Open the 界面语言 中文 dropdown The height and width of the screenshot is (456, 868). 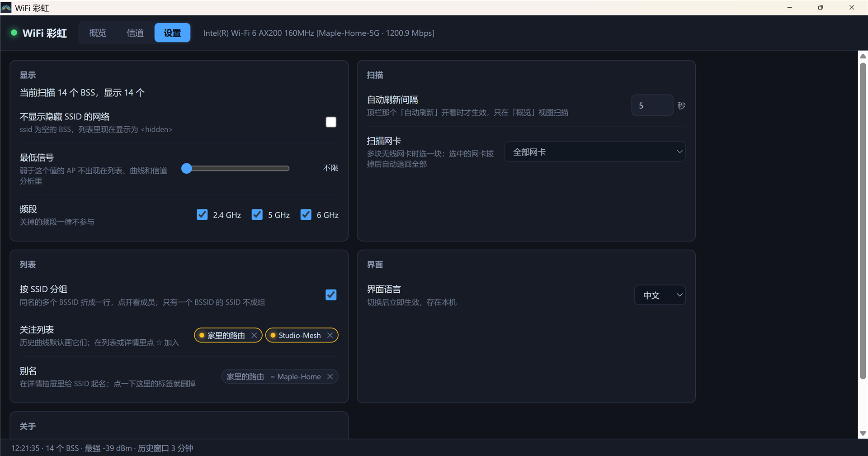[x=660, y=295]
